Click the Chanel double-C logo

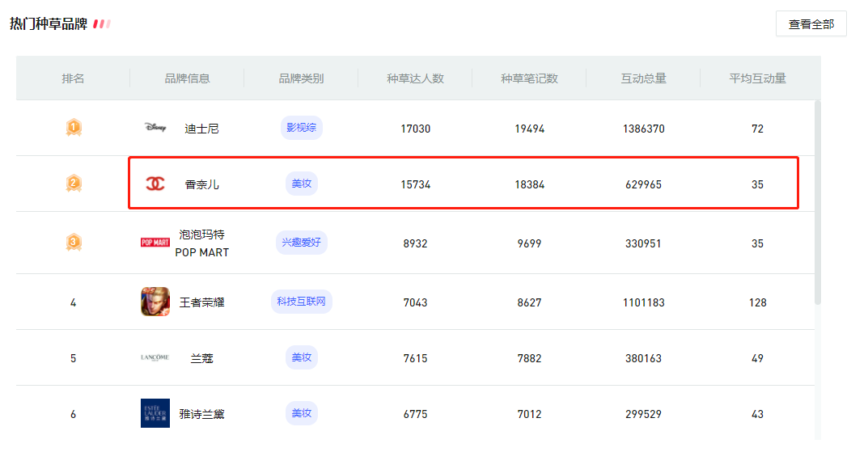tap(155, 184)
